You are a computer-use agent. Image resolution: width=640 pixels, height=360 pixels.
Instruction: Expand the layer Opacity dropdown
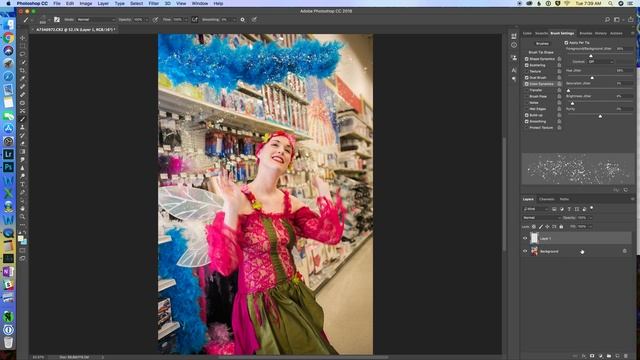tap(590, 218)
